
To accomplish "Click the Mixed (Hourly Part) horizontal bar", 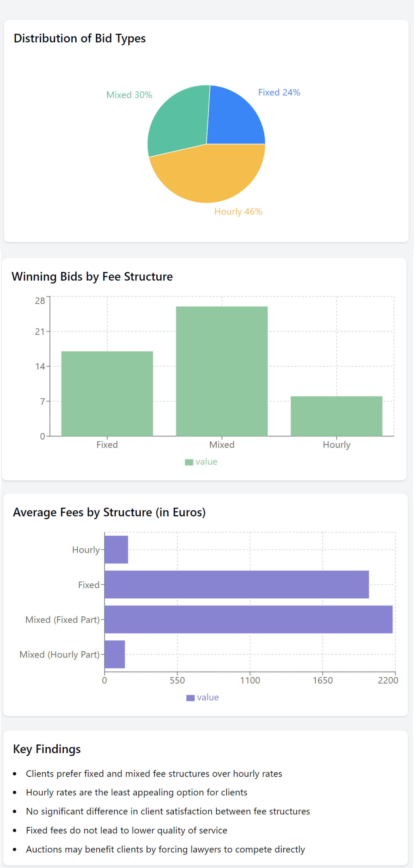I will point(115,654).
